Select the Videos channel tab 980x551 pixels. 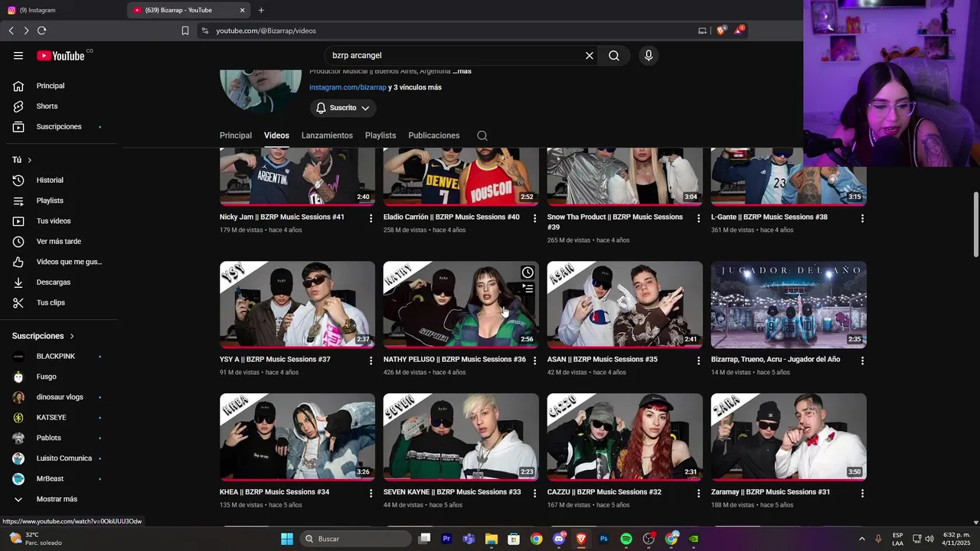pos(276,135)
